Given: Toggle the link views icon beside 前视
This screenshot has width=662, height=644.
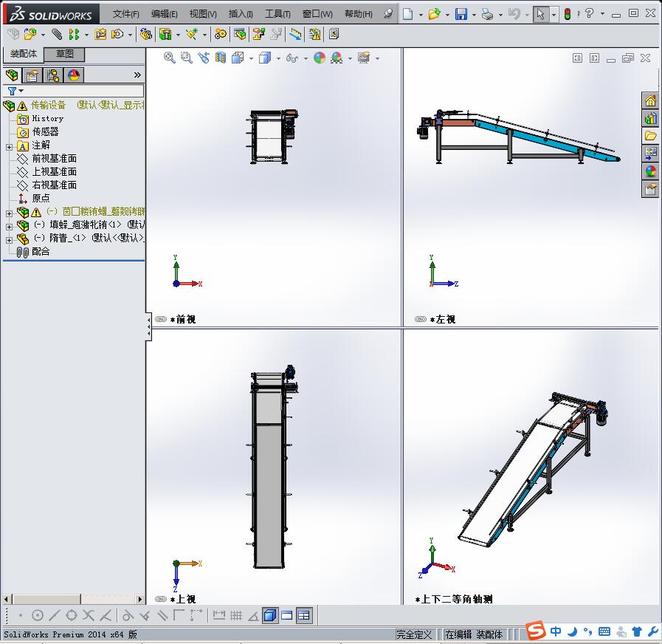Looking at the screenshot, I should pyautogui.click(x=161, y=319).
